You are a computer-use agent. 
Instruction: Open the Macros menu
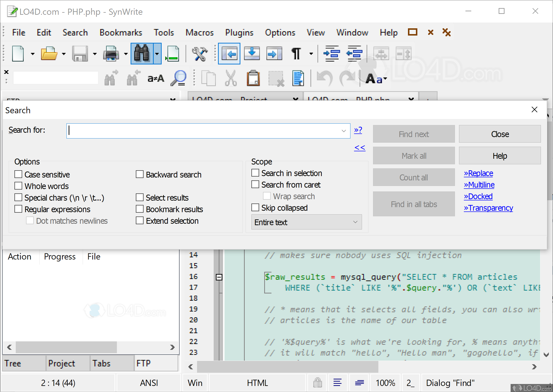(199, 32)
